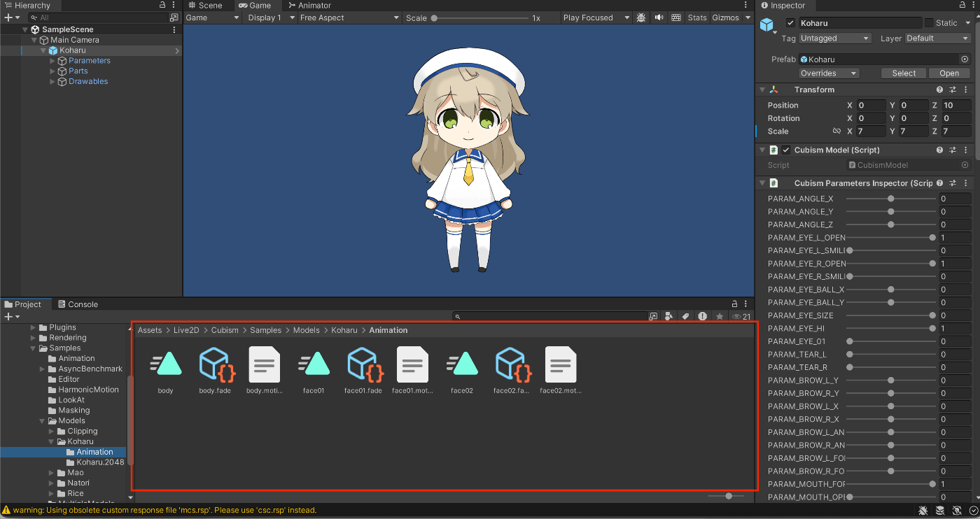Open the Free Aspect resolution dropdown
980x519 pixels.
coord(349,17)
